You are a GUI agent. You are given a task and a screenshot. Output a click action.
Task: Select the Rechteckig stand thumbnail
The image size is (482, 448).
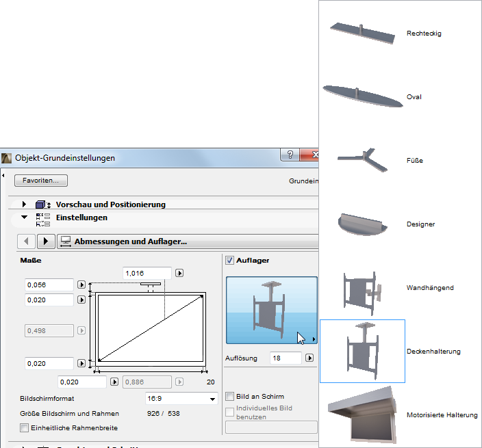pos(362,33)
